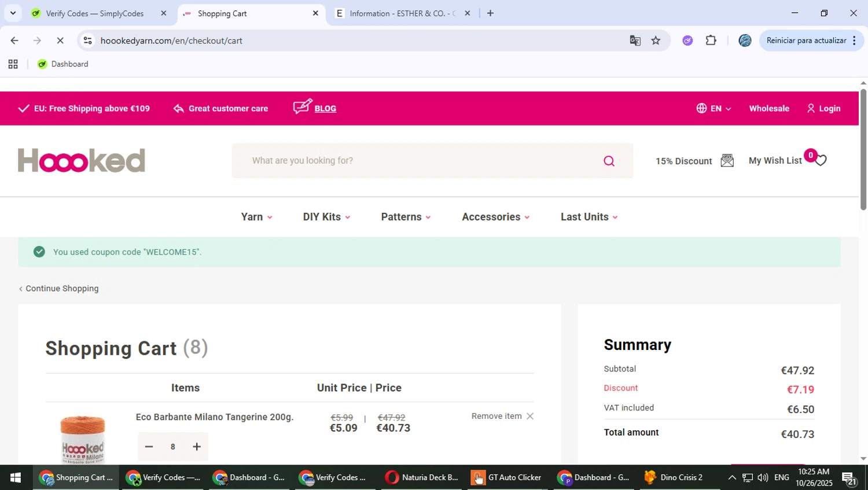This screenshot has width=868, height=490.
Task: Open the notification center icon
Action: 849,478
